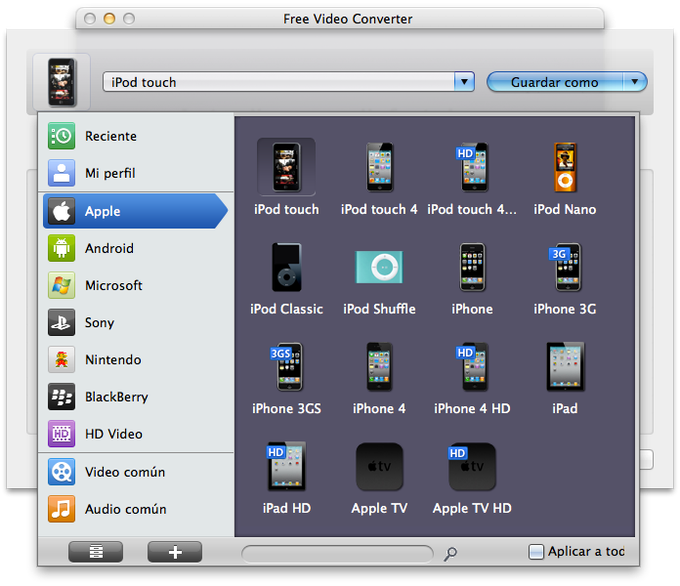The width and height of the screenshot is (680, 586).
Task: Open the Guardar como arrow menu
Action: click(634, 82)
